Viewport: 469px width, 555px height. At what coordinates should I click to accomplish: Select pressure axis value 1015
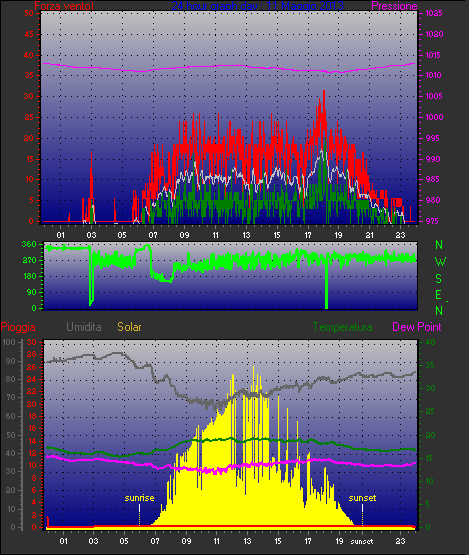coord(434,55)
